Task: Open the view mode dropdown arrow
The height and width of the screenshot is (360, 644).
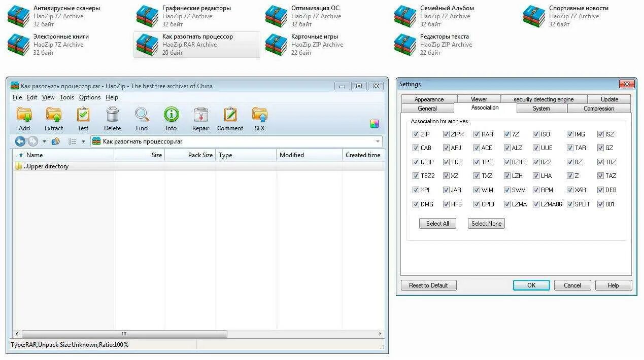Action: (83, 141)
